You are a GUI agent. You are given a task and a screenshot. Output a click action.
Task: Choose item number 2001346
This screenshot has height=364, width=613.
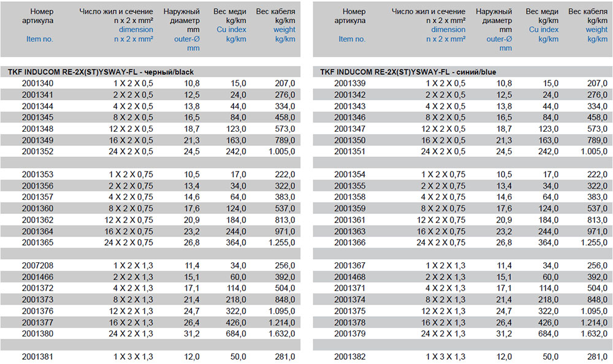[x=350, y=117]
